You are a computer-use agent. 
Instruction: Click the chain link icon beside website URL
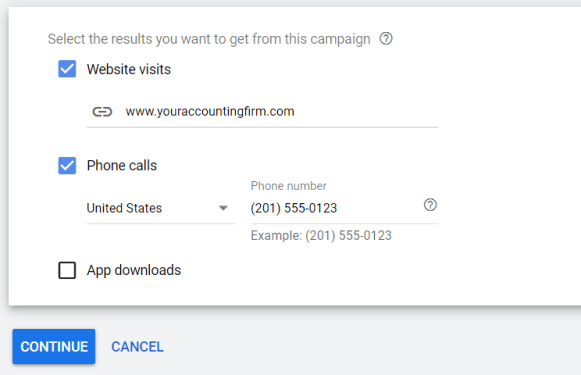click(x=102, y=112)
